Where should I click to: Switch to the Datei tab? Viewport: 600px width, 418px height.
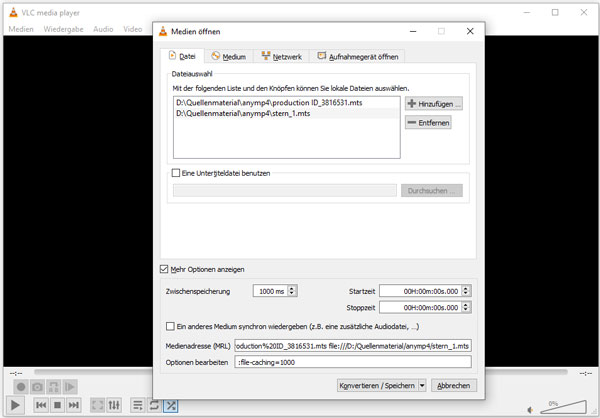tap(182, 56)
